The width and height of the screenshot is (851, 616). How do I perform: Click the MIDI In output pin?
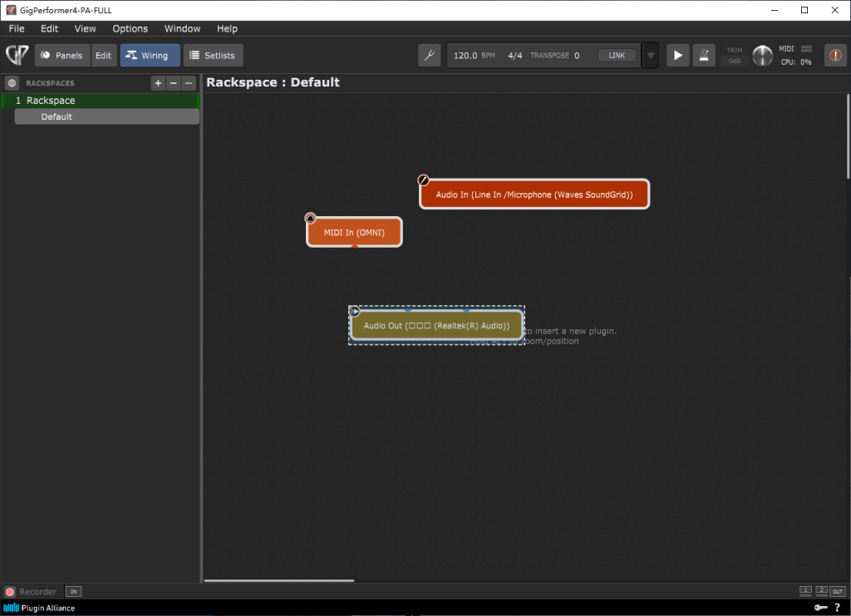point(354,246)
